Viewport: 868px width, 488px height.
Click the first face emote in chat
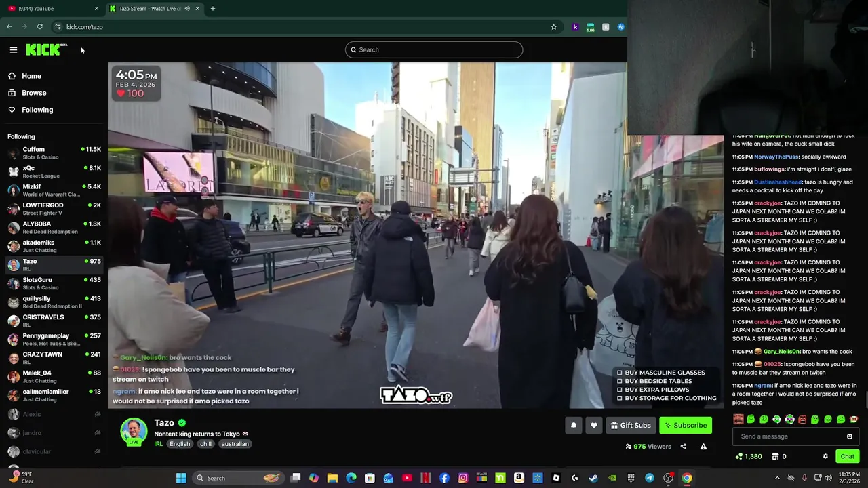pos(738,420)
